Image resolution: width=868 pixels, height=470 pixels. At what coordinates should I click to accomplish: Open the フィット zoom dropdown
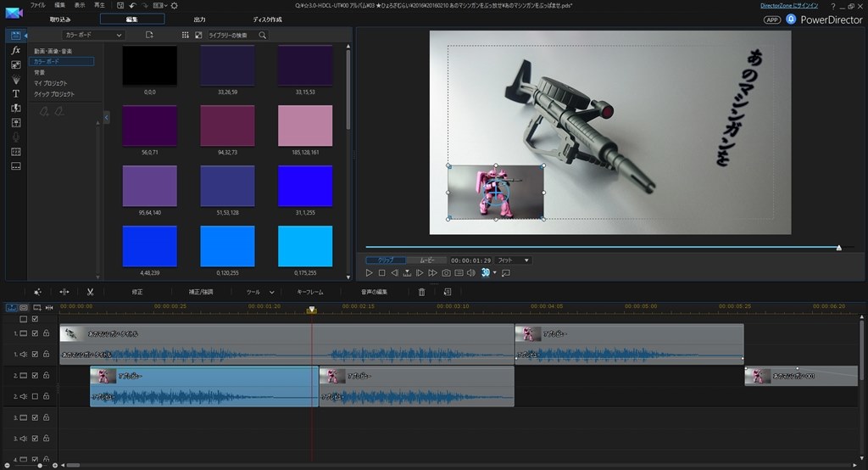[x=514, y=260]
